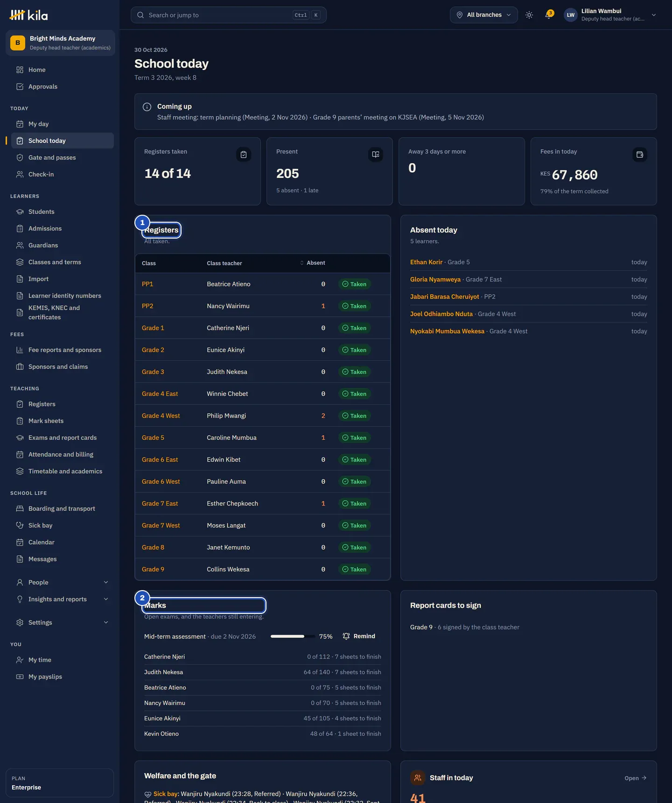This screenshot has width=672, height=803.
Task: Click the Present card book icon
Action: coord(376,155)
